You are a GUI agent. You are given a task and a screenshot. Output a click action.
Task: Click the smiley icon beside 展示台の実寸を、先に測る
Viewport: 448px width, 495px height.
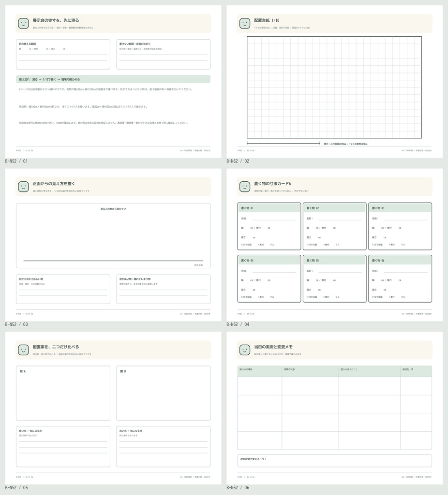point(23,23)
